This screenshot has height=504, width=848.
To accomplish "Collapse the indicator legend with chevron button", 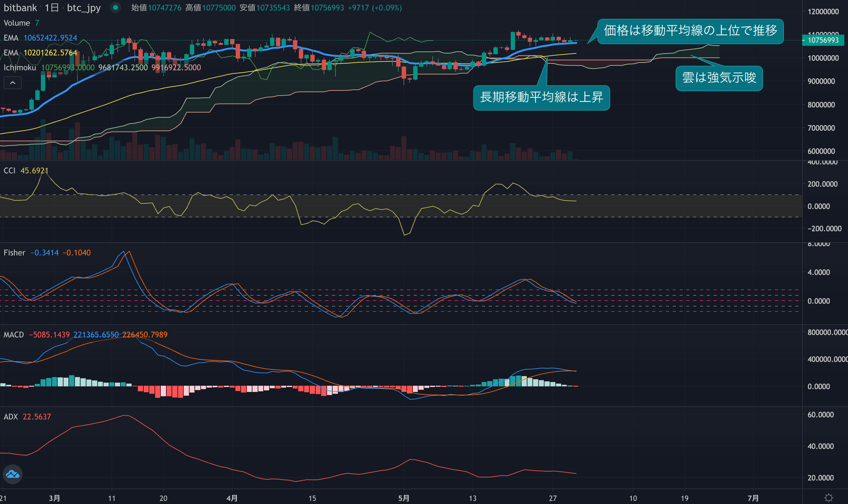I will click(13, 83).
